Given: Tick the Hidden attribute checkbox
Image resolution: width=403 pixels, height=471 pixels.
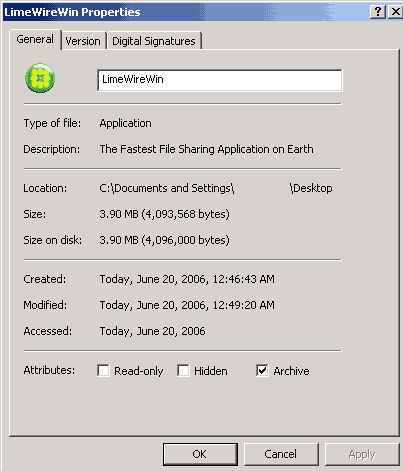Looking at the screenshot, I should click(183, 370).
